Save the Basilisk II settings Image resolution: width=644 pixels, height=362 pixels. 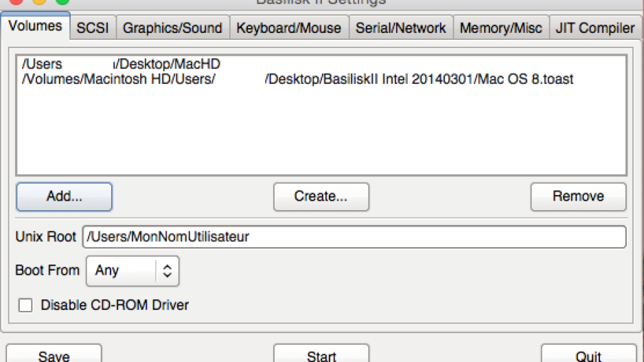tap(54, 354)
